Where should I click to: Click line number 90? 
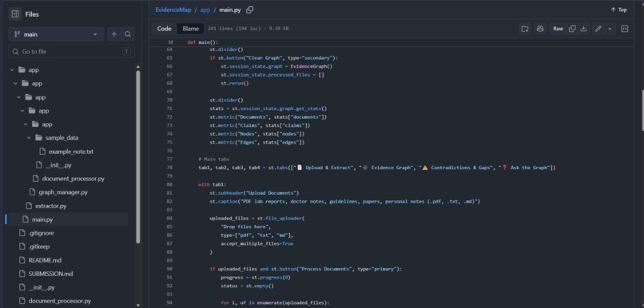coord(170,269)
